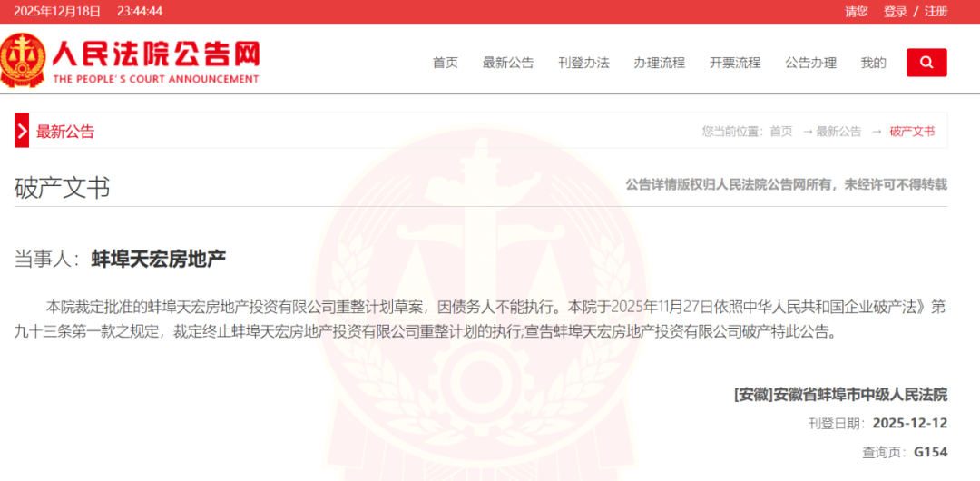Click the 安徽省蚌埠市中级人民法院 court name

click(x=860, y=395)
